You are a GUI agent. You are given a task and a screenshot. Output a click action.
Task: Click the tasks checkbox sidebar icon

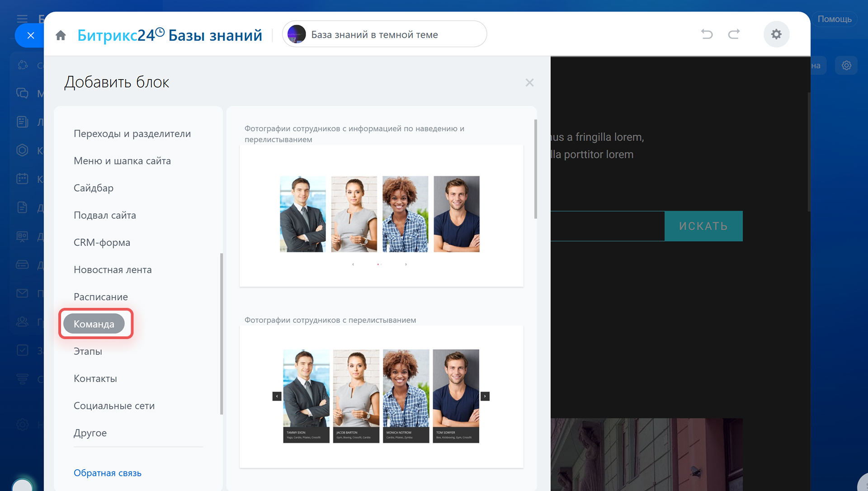[x=22, y=350]
